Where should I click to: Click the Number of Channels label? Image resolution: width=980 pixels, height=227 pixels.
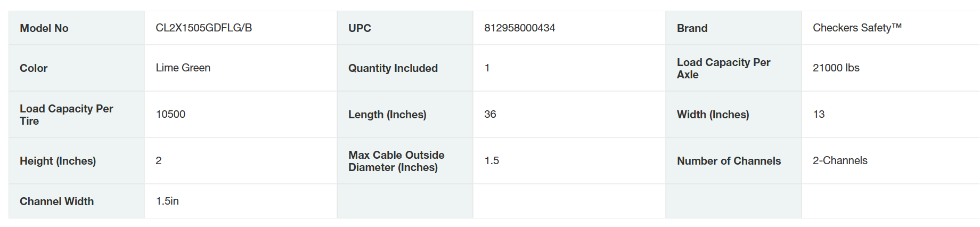click(729, 161)
